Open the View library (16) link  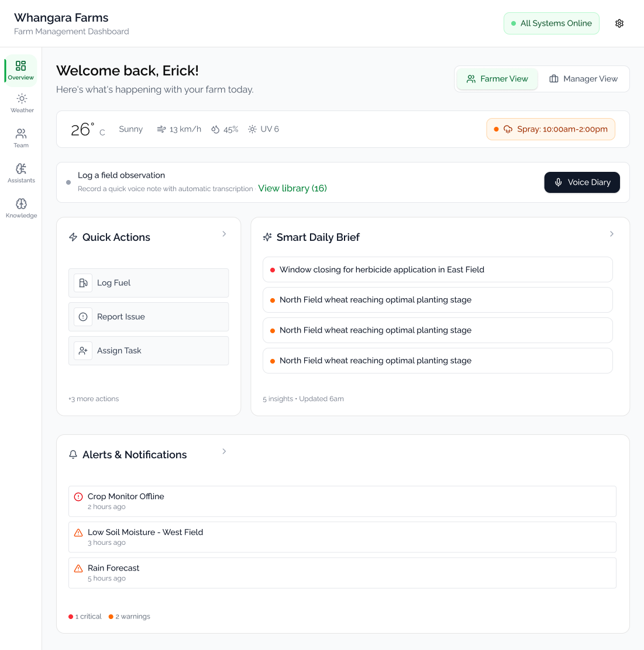(x=292, y=188)
